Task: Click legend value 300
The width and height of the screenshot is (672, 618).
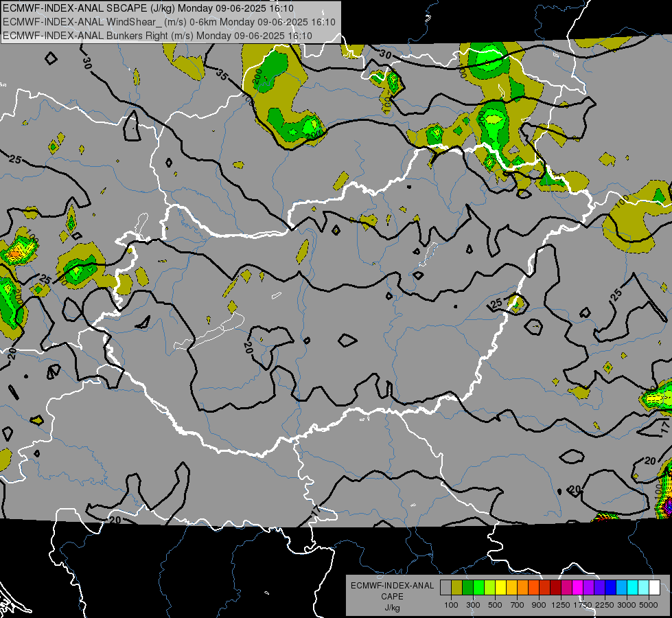Action: click(x=473, y=605)
